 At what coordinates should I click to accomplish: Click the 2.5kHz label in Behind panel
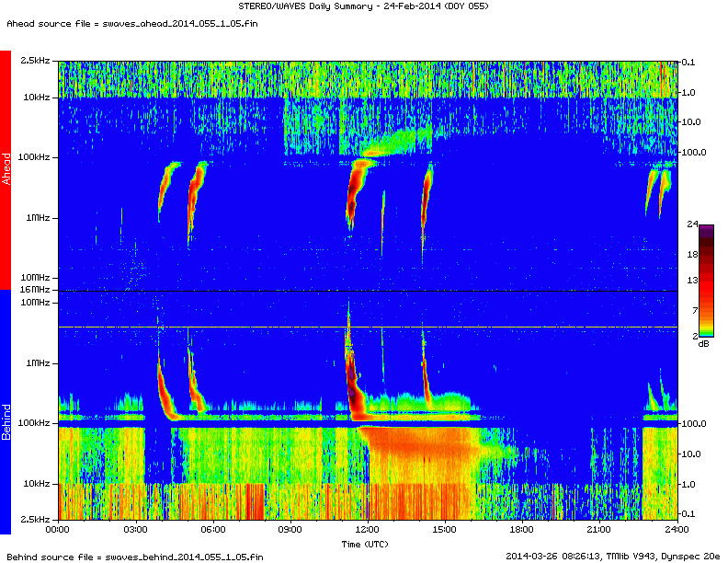[35, 519]
